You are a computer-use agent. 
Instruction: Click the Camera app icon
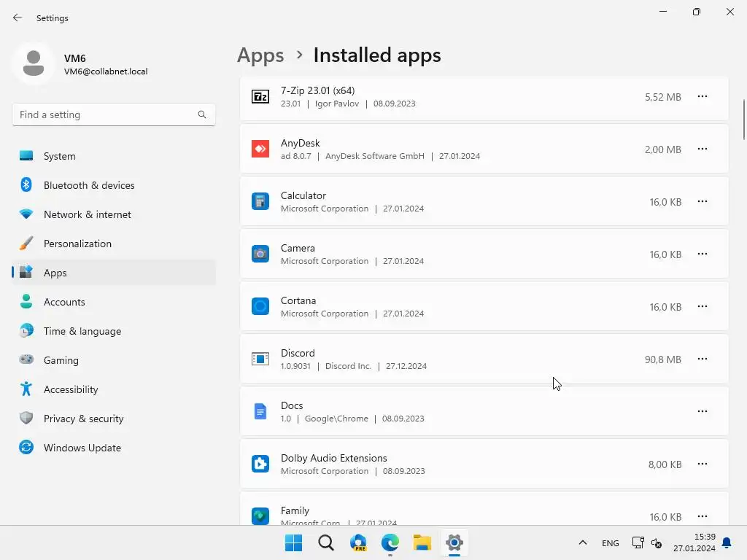click(260, 254)
